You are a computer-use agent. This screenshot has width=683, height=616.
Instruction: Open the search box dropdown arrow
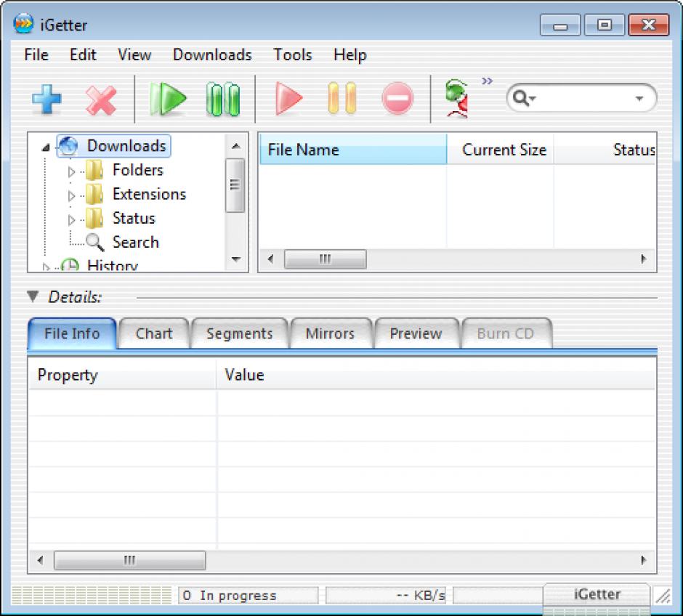(639, 98)
